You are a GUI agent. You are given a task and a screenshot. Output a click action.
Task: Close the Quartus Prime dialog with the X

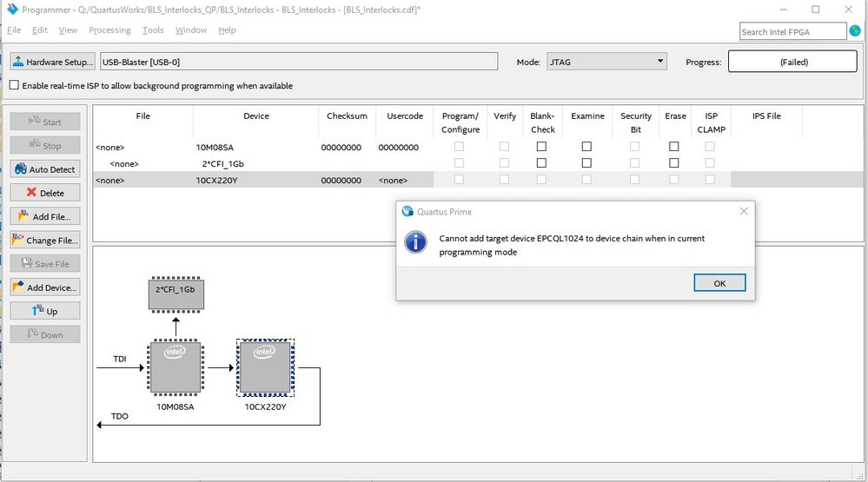(744, 211)
